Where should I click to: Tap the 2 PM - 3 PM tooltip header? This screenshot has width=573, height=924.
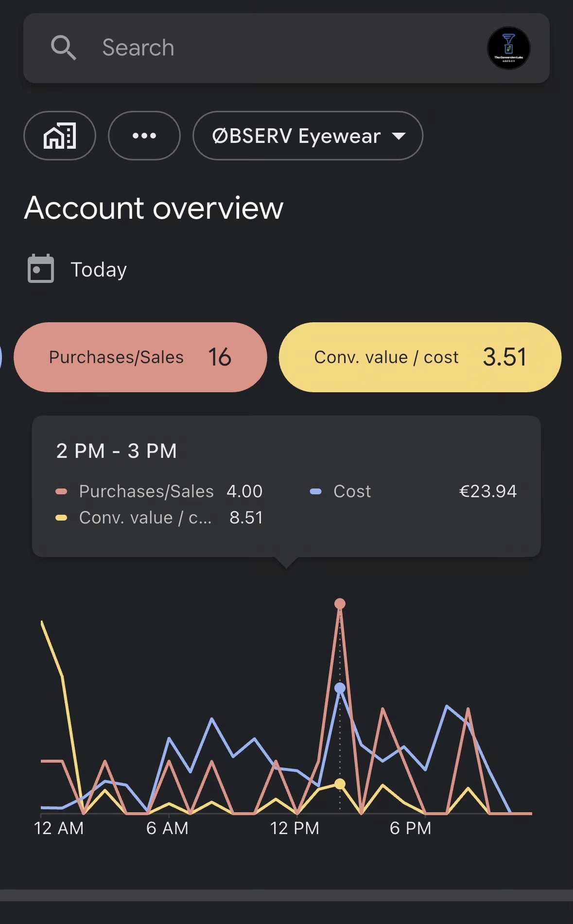[117, 451]
